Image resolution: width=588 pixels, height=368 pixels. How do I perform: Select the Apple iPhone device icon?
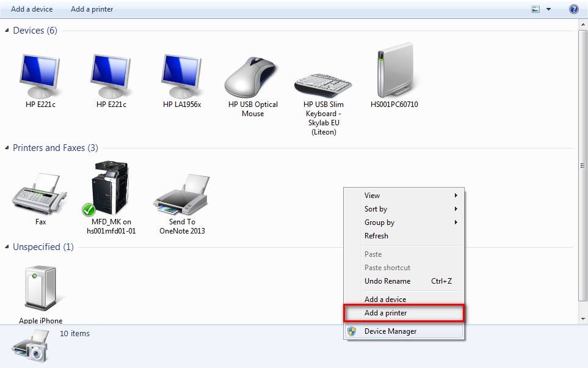40,286
